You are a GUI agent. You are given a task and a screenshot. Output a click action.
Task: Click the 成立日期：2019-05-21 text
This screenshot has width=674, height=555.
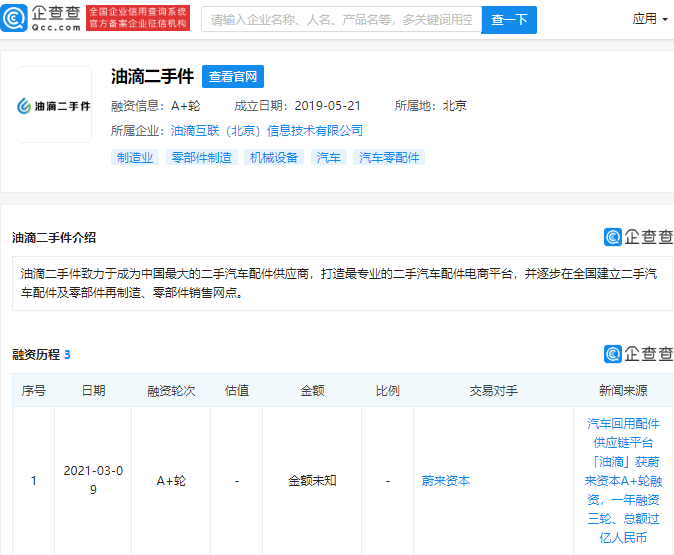(297, 106)
